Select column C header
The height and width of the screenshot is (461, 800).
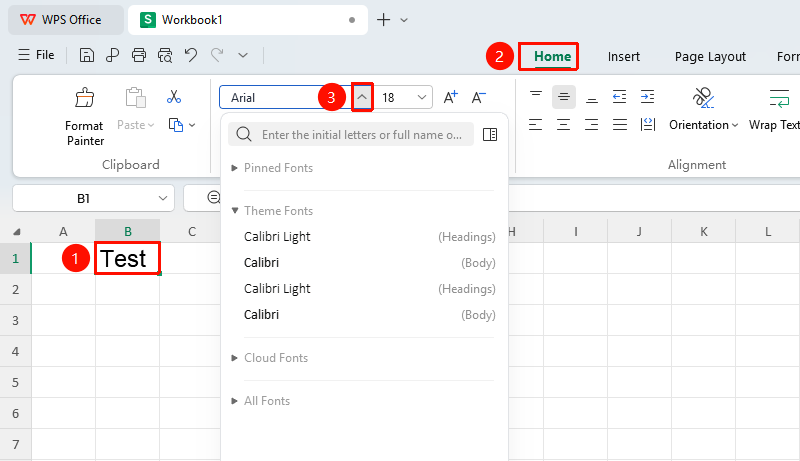point(192,232)
